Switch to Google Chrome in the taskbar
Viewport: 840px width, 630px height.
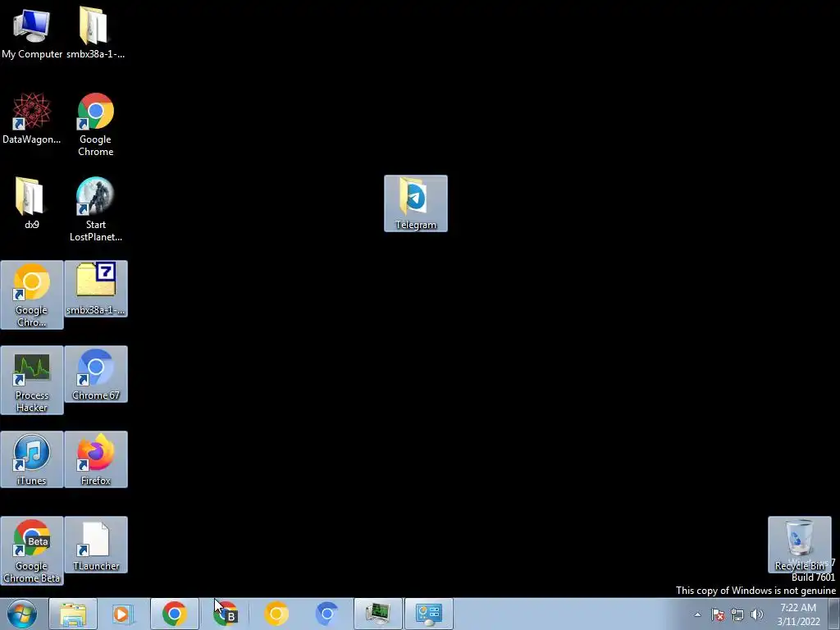click(x=174, y=614)
